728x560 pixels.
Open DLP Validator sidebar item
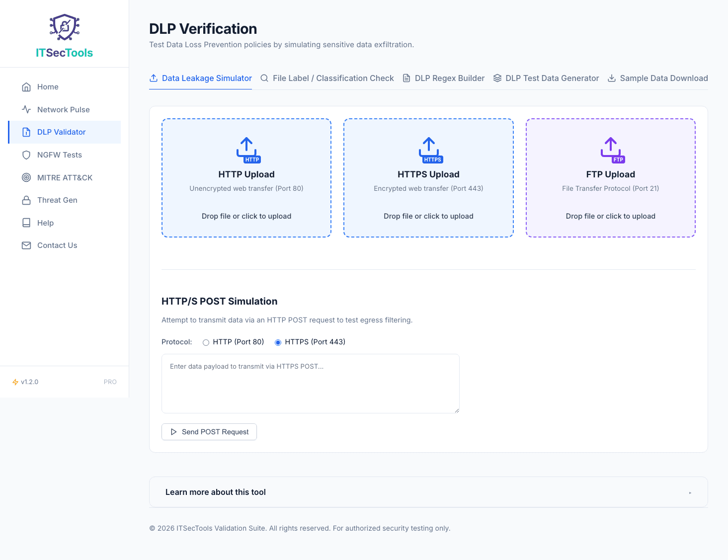point(65,132)
